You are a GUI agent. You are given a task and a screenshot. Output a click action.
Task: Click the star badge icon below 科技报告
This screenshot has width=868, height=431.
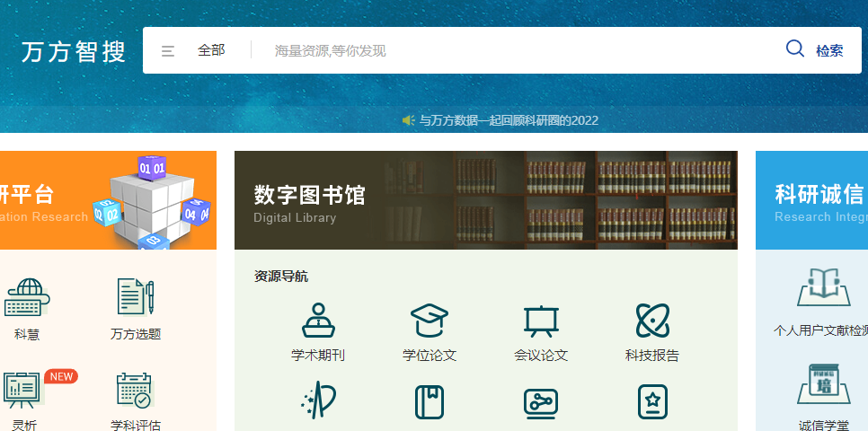click(652, 402)
